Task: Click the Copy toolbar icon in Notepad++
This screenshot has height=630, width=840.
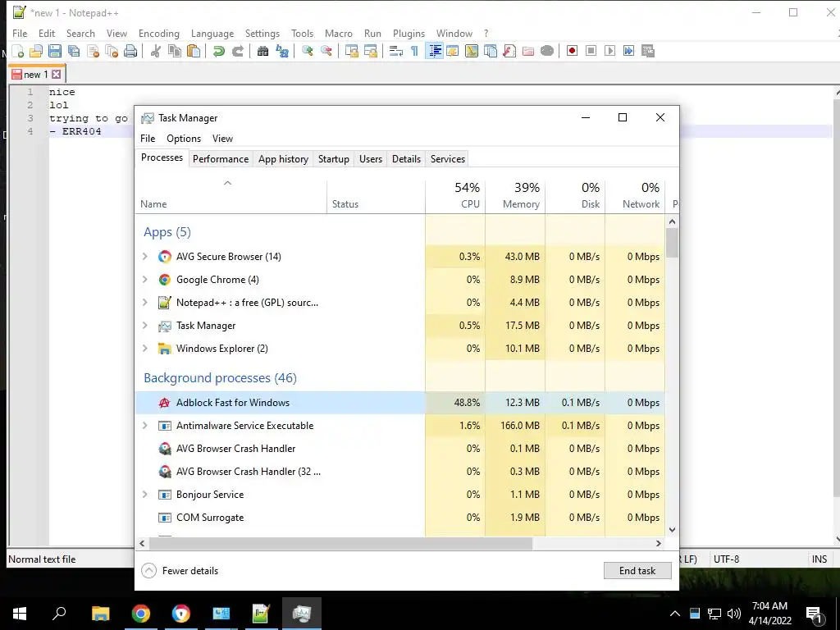Action: pyautogui.click(x=175, y=51)
